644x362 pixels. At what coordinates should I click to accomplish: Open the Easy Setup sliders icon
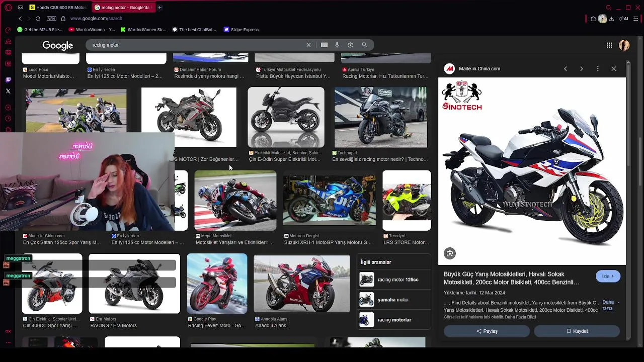pyautogui.click(x=635, y=19)
